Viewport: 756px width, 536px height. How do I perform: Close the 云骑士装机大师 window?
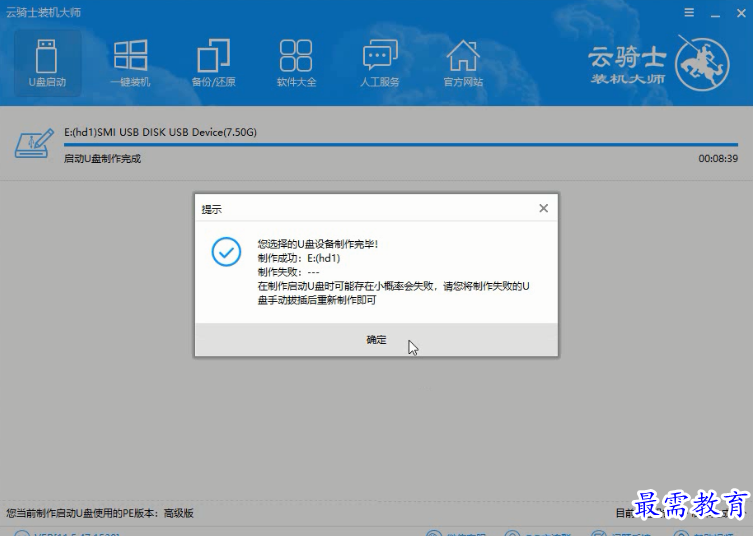tap(742, 13)
